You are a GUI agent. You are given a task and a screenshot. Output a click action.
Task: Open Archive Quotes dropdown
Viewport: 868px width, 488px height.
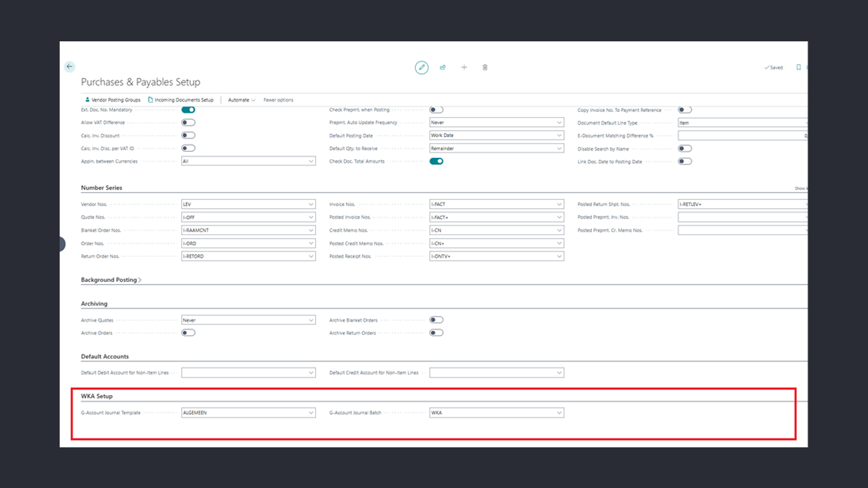tap(311, 320)
